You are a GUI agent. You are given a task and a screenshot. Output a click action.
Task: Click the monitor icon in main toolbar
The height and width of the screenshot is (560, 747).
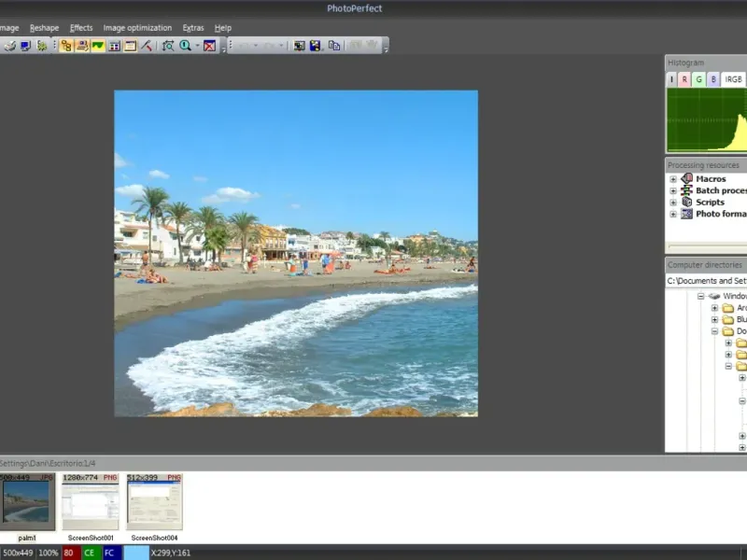pos(25,45)
